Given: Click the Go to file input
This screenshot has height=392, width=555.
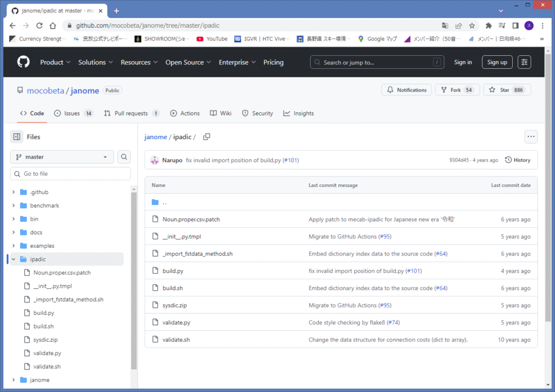Looking at the screenshot, I should click(70, 173).
